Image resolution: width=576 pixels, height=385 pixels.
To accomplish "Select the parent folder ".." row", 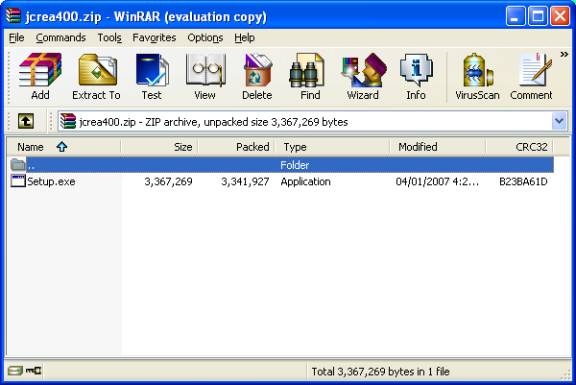I will (282, 165).
